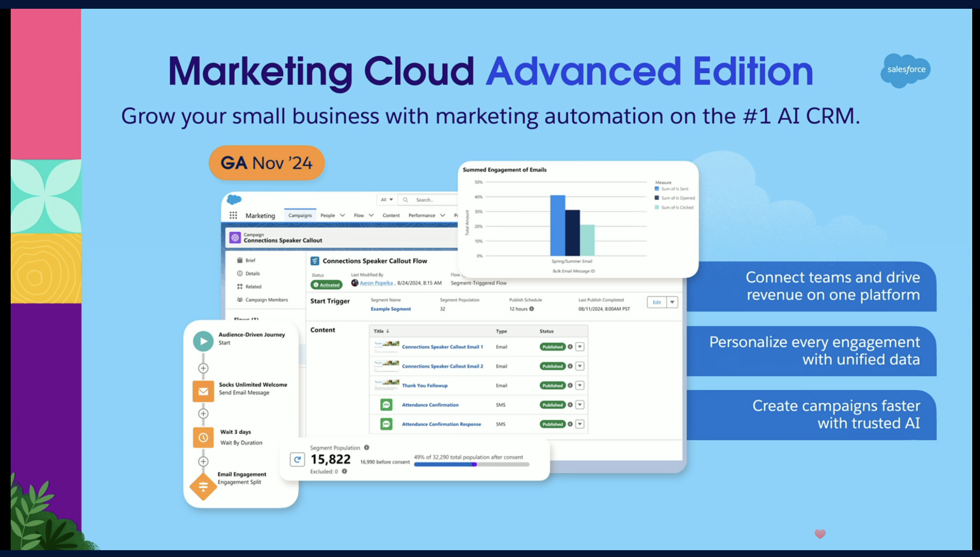Click the SMS icon for Attendance Confirmation

(386, 404)
